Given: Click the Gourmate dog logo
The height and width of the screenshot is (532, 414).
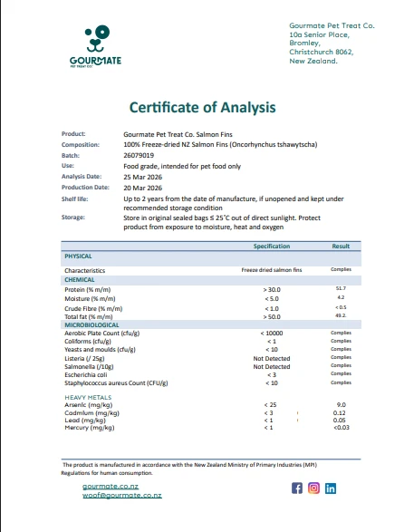Looking at the screenshot, I should tap(96, 46).
